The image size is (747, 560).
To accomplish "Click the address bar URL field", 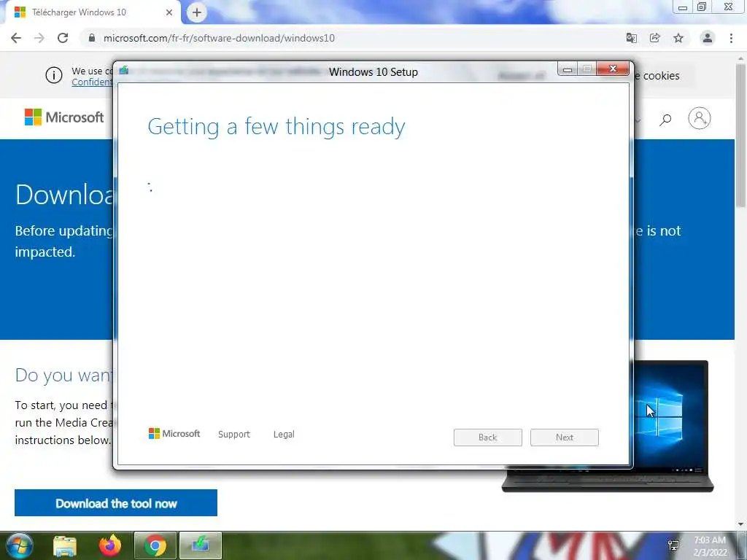I will [352, 38].
